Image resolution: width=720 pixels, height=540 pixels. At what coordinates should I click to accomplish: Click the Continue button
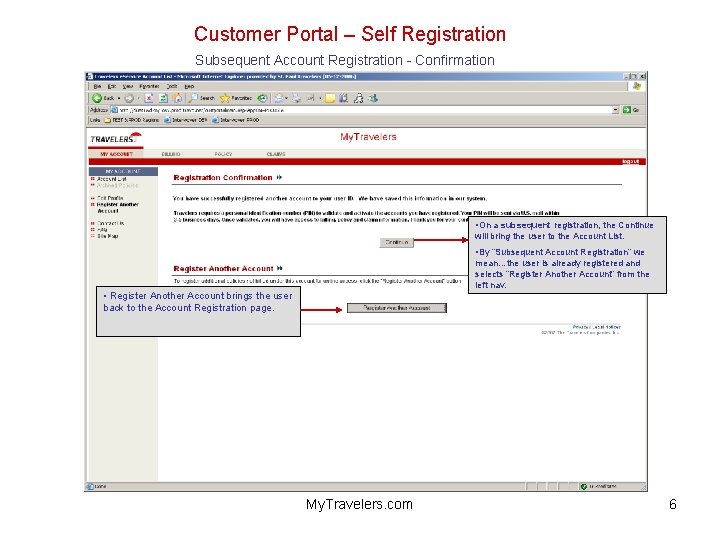pos(396,242)
